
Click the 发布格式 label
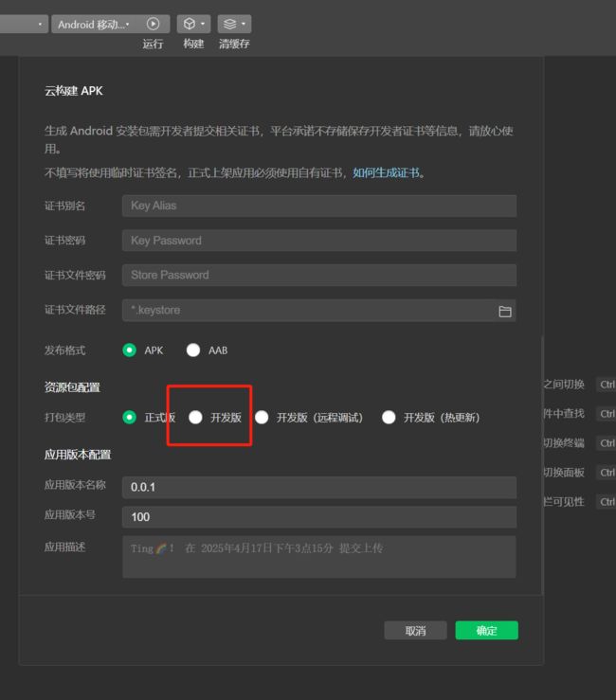pos(64,350)
